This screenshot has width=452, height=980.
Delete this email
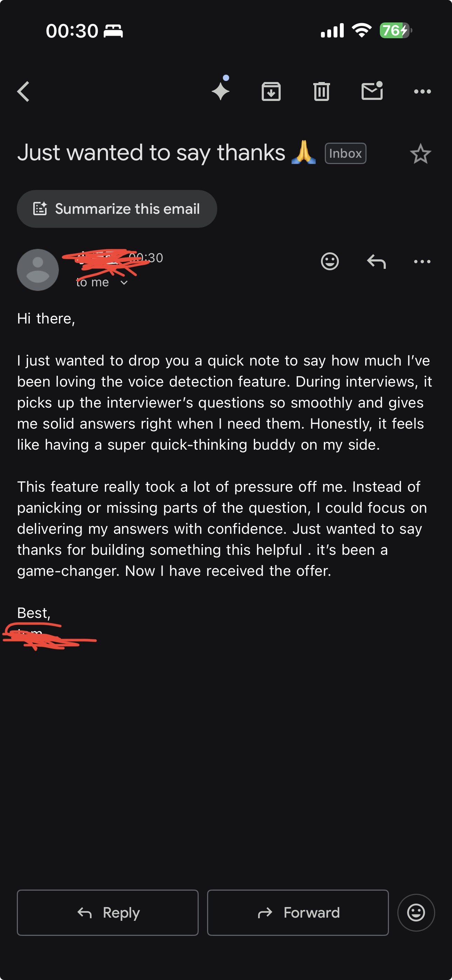coord(322,91)
